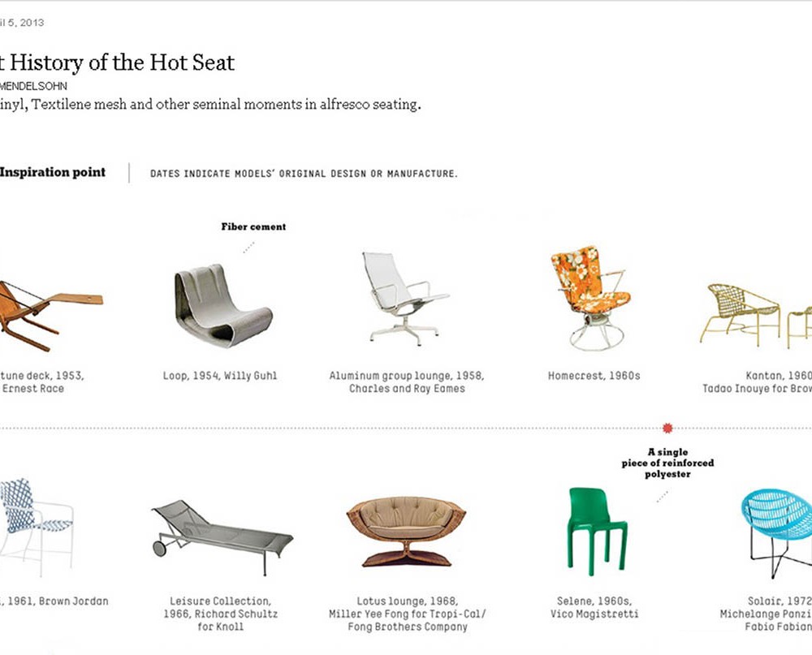Click the "Inspiration point" legend label
812x655 pixels.
pyautogui.click(x=53, y=172)
